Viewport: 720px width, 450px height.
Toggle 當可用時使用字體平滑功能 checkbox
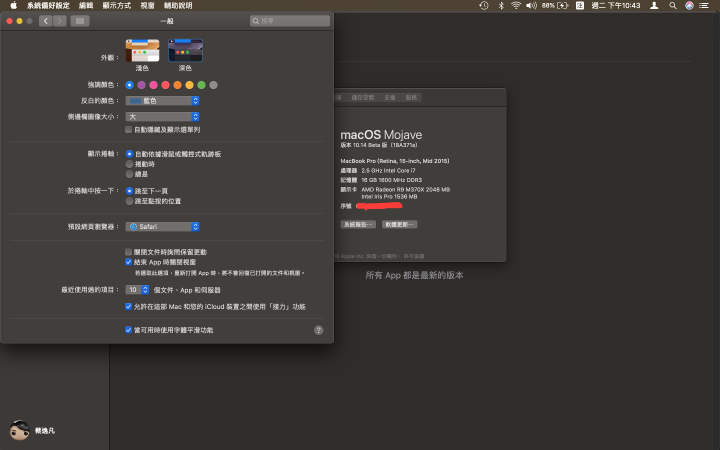[129, 330]
